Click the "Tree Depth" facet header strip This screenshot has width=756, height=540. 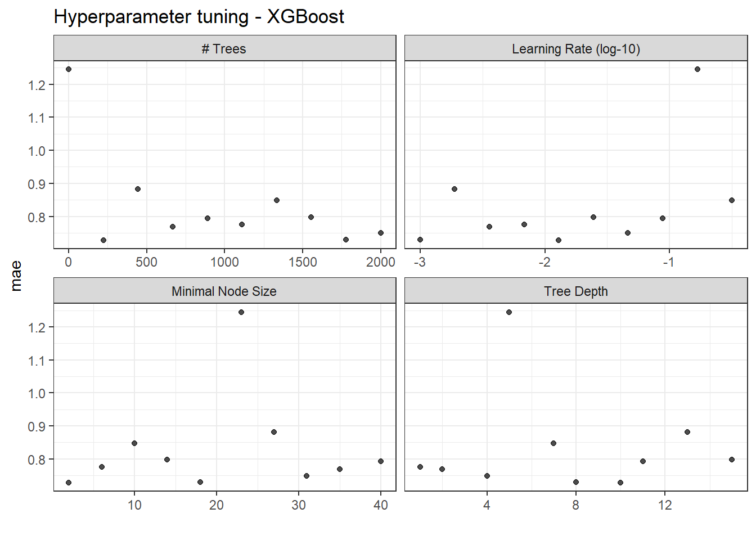coord(575,291)
